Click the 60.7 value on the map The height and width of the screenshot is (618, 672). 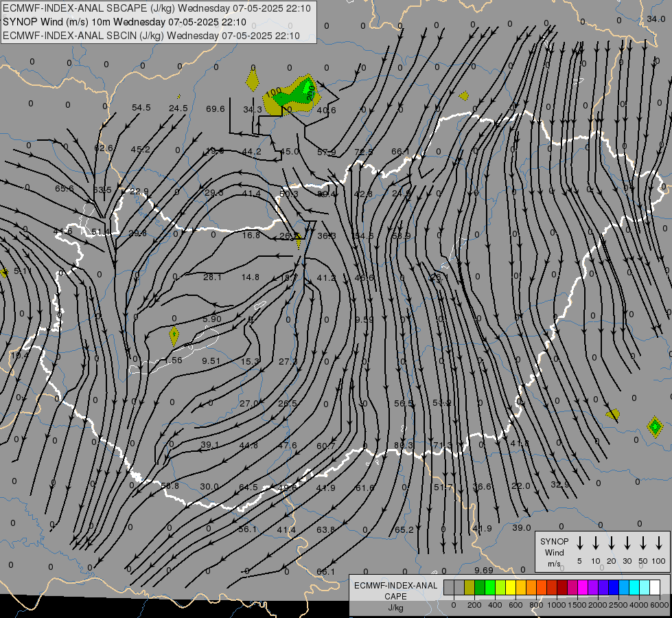pyautogui.click(x=326, y=446)
